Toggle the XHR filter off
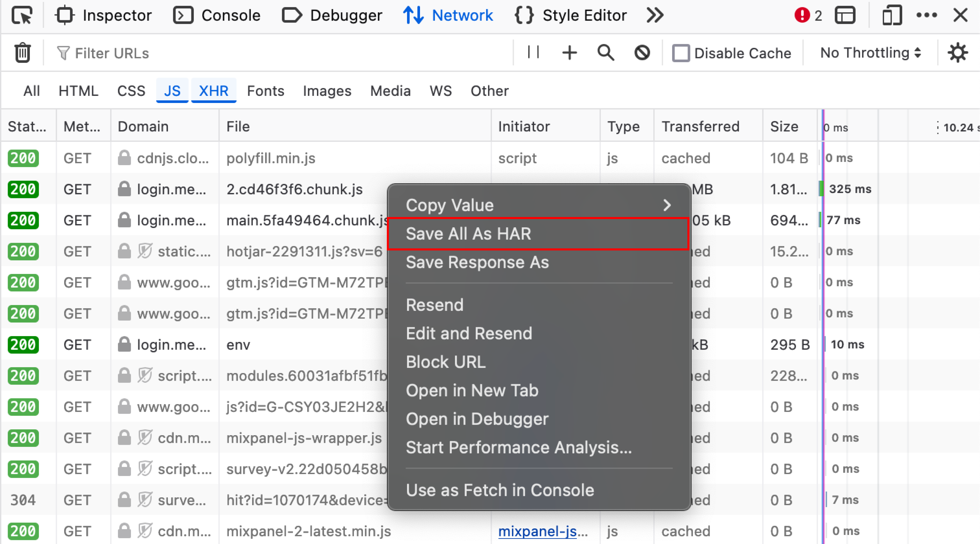The image size is (980, 544). click(x=214, y=91)
